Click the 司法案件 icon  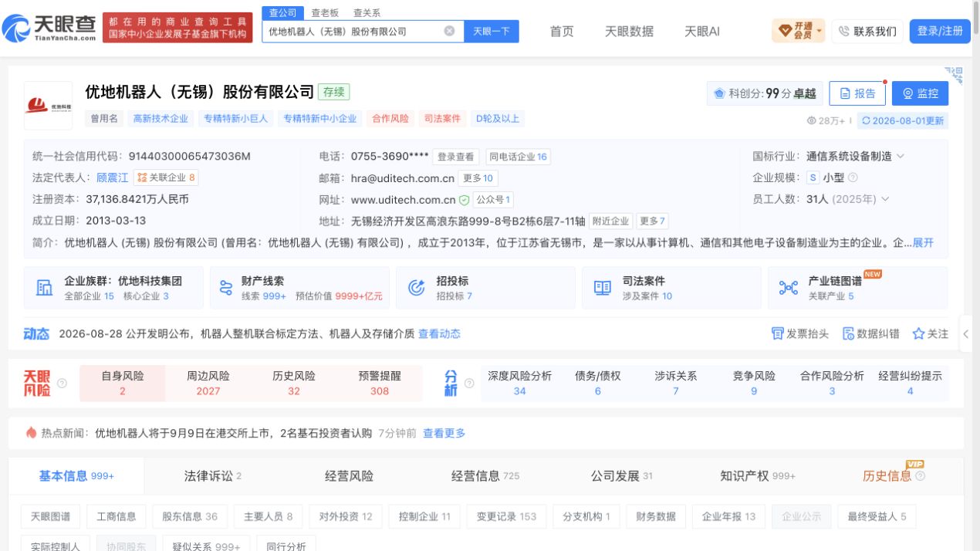click(x=603, y=288)
